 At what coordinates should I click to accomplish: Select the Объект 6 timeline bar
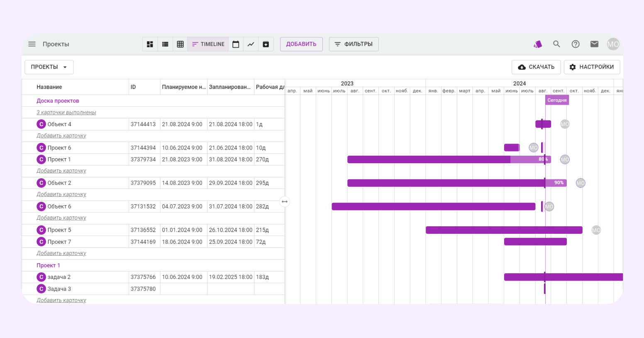point(434,206)
